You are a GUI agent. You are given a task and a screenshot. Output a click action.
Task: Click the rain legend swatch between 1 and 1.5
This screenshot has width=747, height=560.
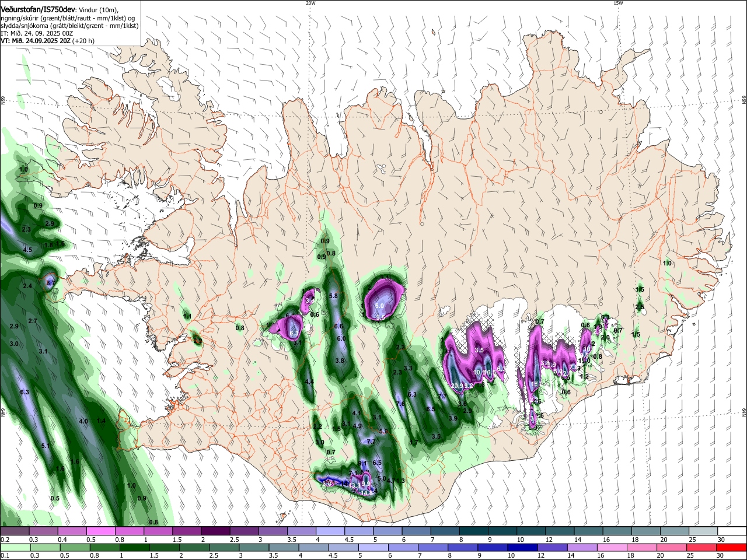134,547
